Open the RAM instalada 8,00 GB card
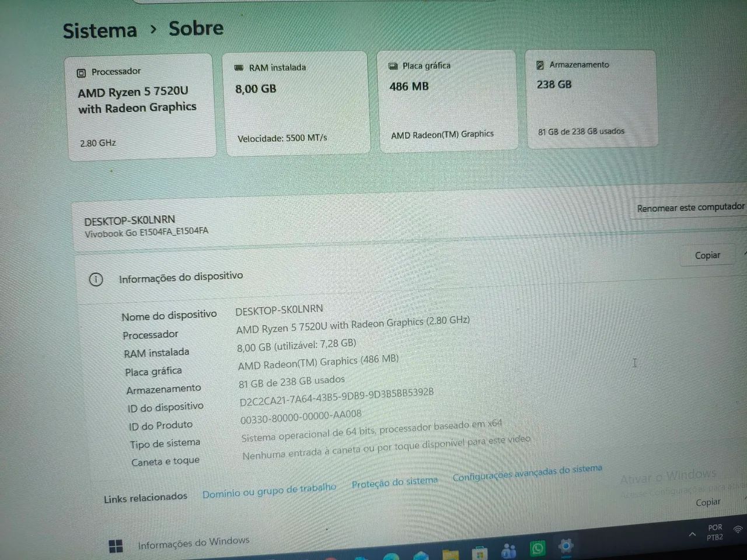The width and height of the screenshot is (747, 560). click(x=296, y=103)
